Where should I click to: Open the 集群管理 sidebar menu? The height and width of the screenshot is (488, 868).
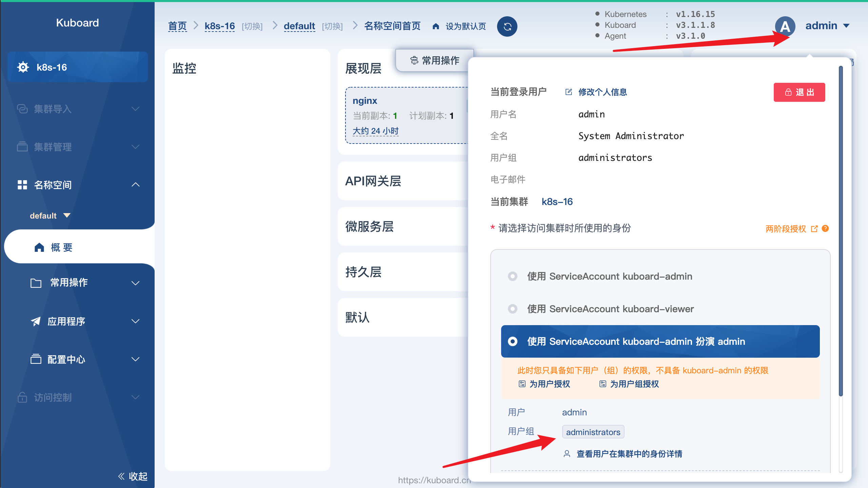(77, 147)
